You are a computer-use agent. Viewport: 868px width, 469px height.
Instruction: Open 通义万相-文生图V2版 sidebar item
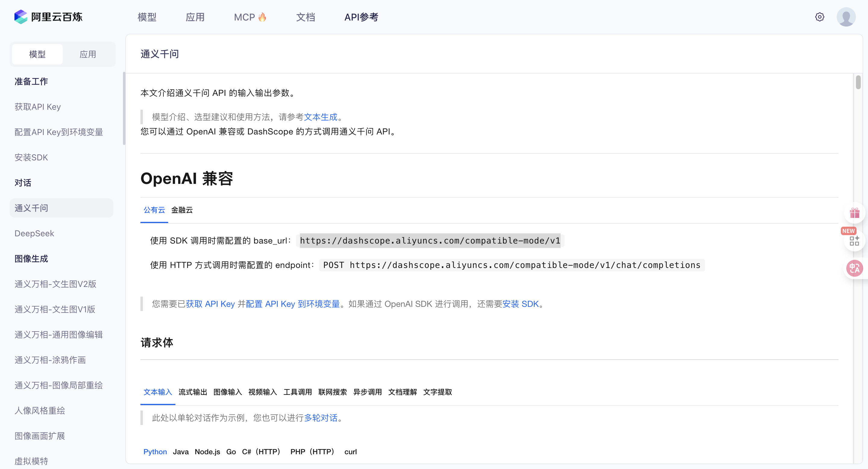click(x=55, y=284)
